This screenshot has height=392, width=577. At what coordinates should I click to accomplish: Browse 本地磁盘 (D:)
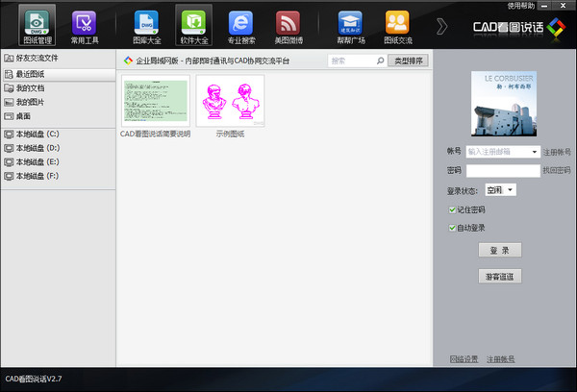pos(32,148)
